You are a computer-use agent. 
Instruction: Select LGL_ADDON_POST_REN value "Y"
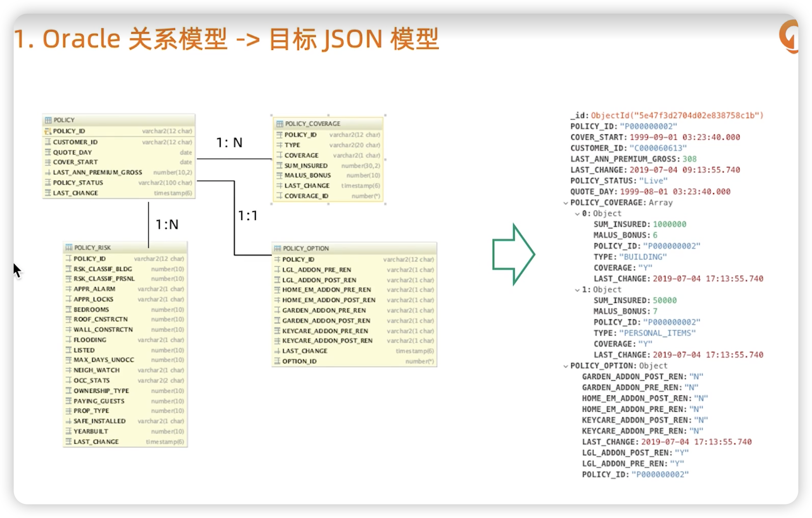682,453
